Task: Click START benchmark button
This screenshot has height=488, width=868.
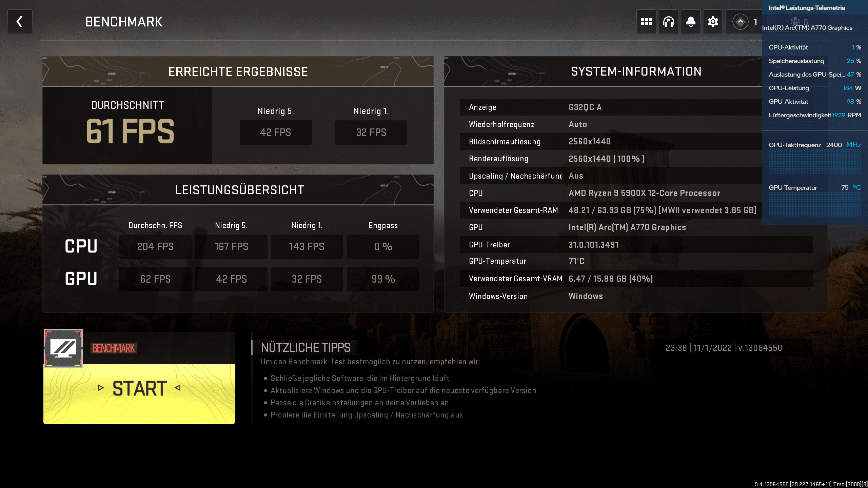Action: 139,388
